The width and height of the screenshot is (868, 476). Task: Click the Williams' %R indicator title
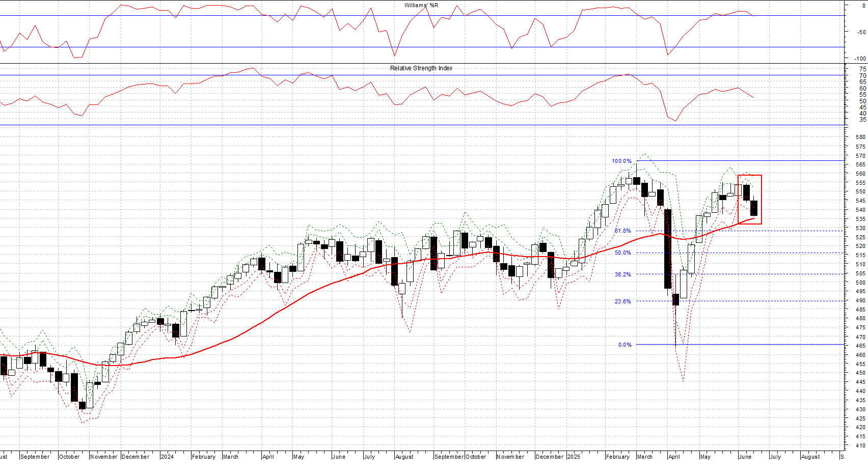coord(421,5)
